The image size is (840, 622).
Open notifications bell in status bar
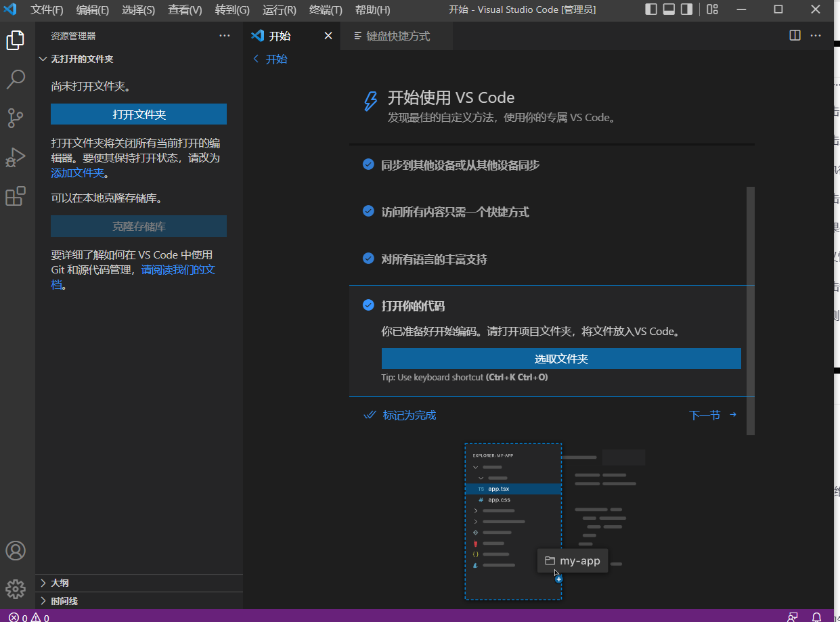coord(817,617)
